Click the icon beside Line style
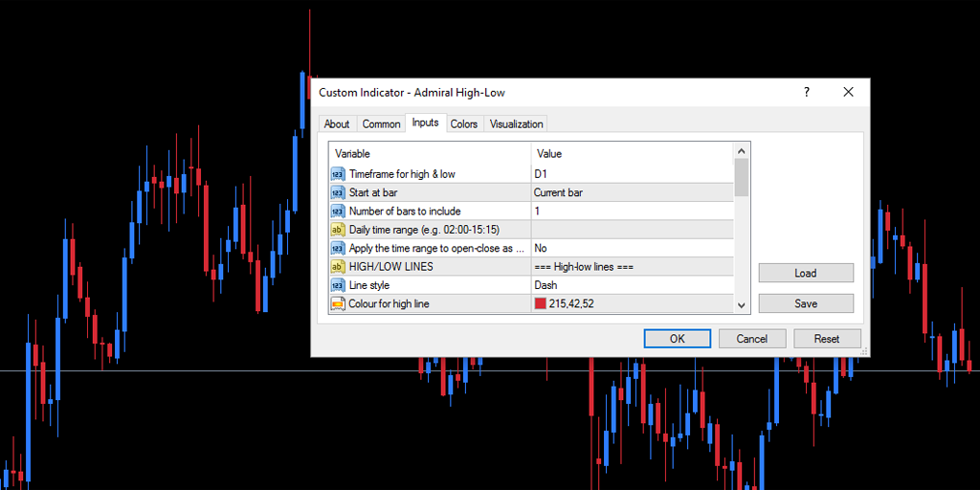Image resolution: width=980 pixels, height=490 pixels. [x=338, y=285]
